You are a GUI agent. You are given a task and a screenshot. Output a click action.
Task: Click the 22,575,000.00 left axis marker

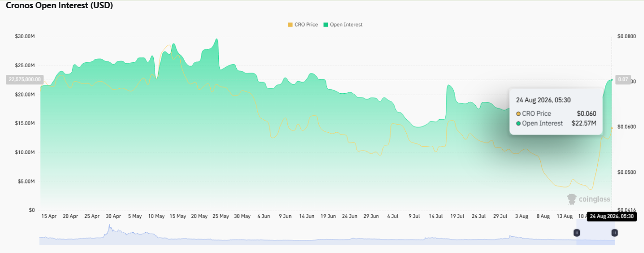[24, 79]
